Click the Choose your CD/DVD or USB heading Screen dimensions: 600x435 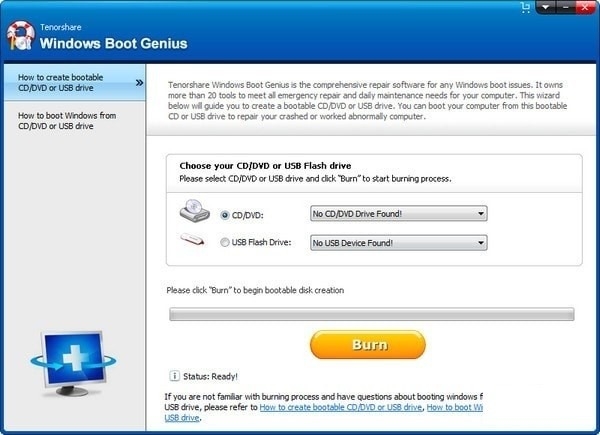pyautogui.click(x=265, y=166)
